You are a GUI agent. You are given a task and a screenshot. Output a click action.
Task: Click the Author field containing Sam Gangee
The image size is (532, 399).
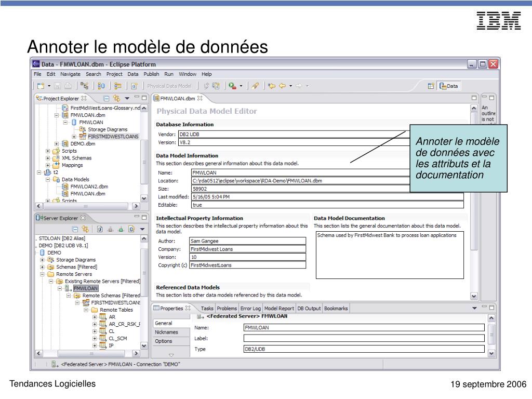pos(247,241)
